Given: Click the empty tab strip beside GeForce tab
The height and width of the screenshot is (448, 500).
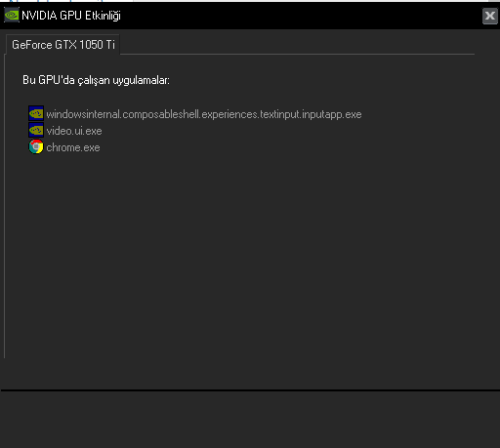Looking at the screenshot, I should click(297, 45).
